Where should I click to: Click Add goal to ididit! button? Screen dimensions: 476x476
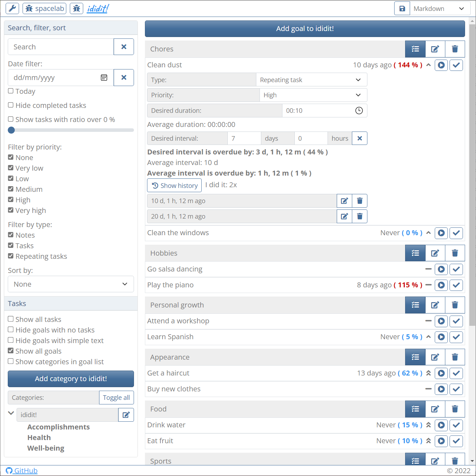pyautogui.click(x=305, y=29)
